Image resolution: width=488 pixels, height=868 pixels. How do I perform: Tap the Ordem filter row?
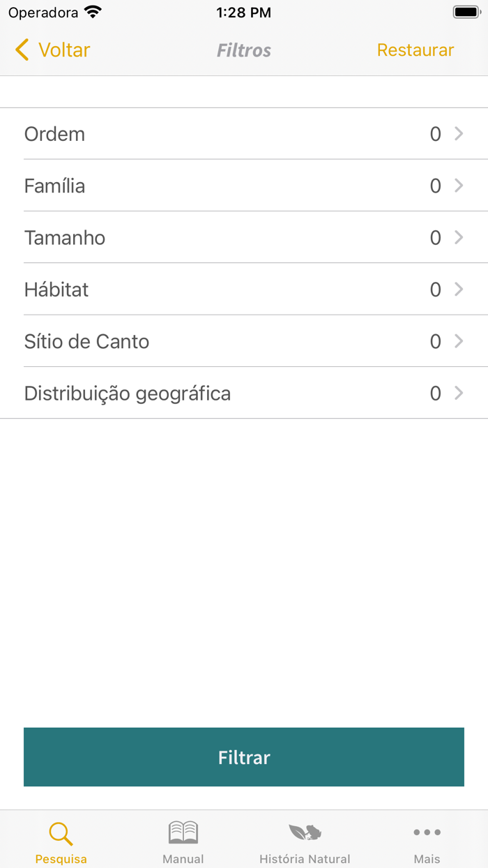click(x=244, y=134)
